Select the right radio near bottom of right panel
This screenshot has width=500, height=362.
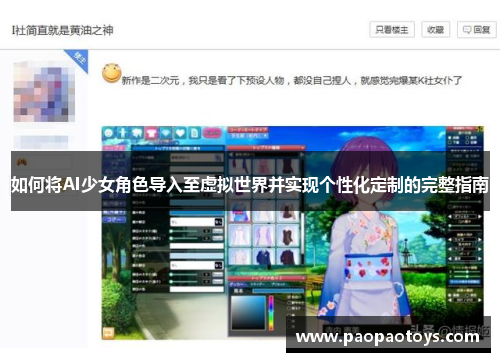tap(467, 295)
